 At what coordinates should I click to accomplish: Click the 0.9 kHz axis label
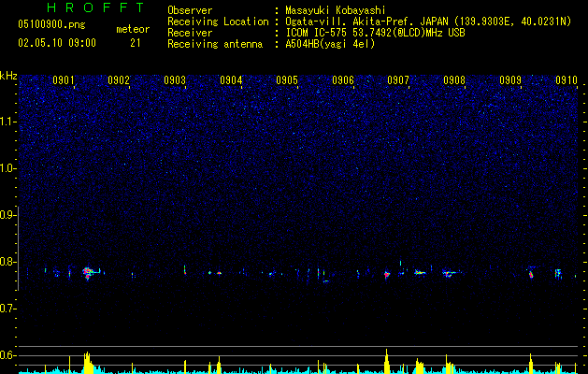[7, 215]
